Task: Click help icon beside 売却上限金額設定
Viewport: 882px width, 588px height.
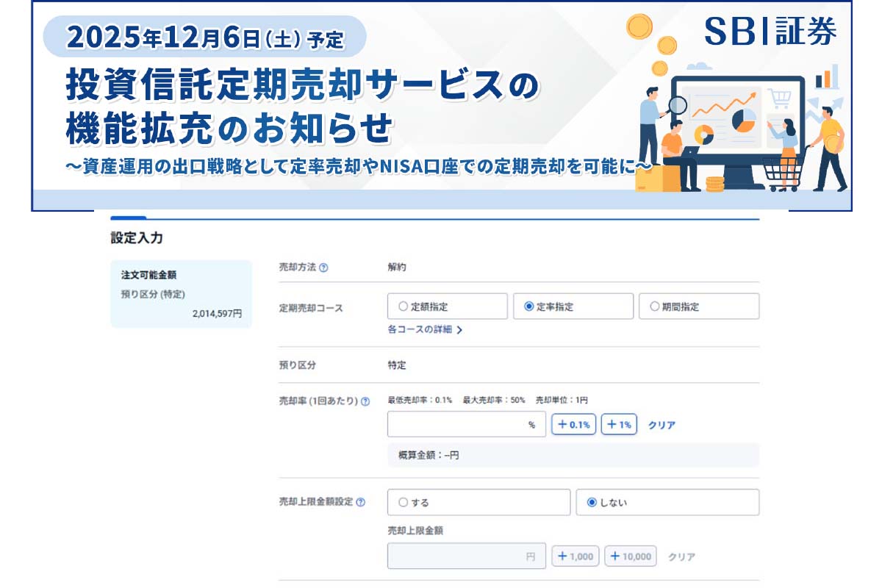Action: pyautogui.click(x=361, y=502)
